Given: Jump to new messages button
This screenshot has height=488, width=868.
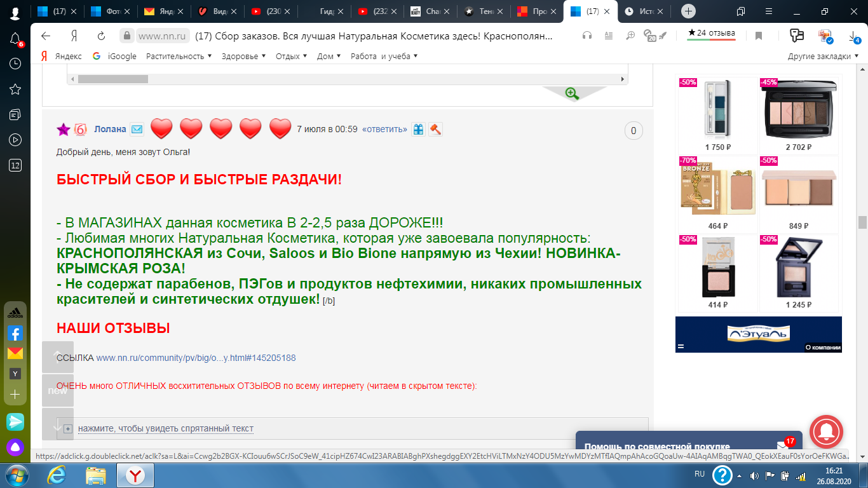Looking at the screenshot, I should (58, 390).
